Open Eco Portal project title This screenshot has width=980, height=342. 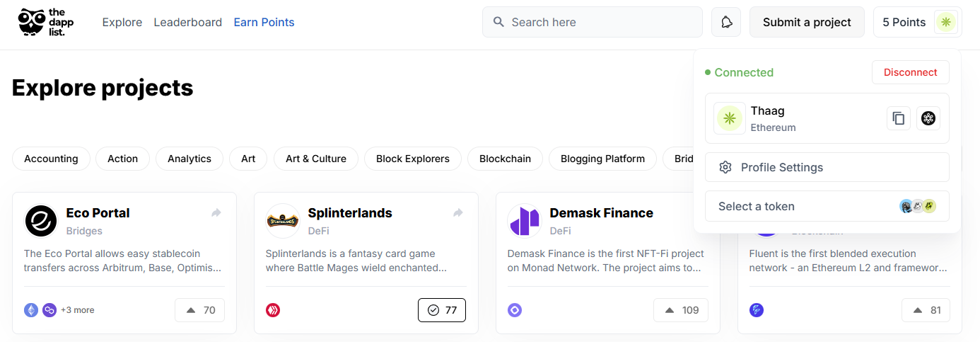pyautogui.click(x=98, y=213)
